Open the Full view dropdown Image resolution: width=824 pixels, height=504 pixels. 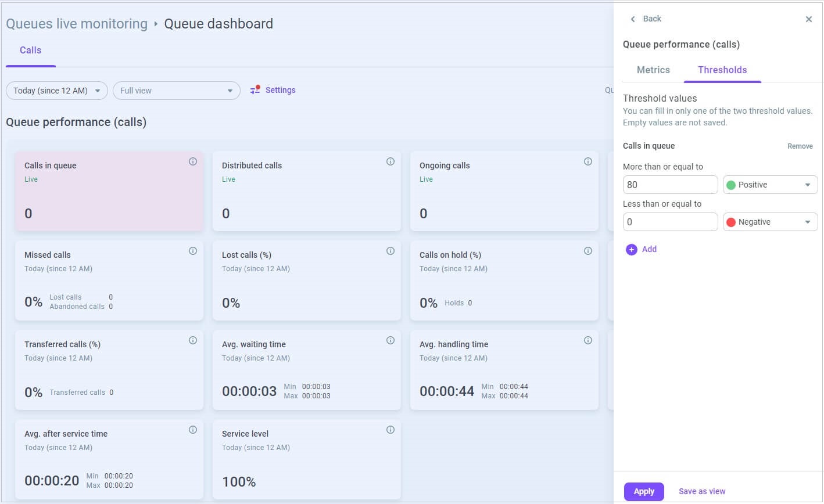(x=177, y=91)
